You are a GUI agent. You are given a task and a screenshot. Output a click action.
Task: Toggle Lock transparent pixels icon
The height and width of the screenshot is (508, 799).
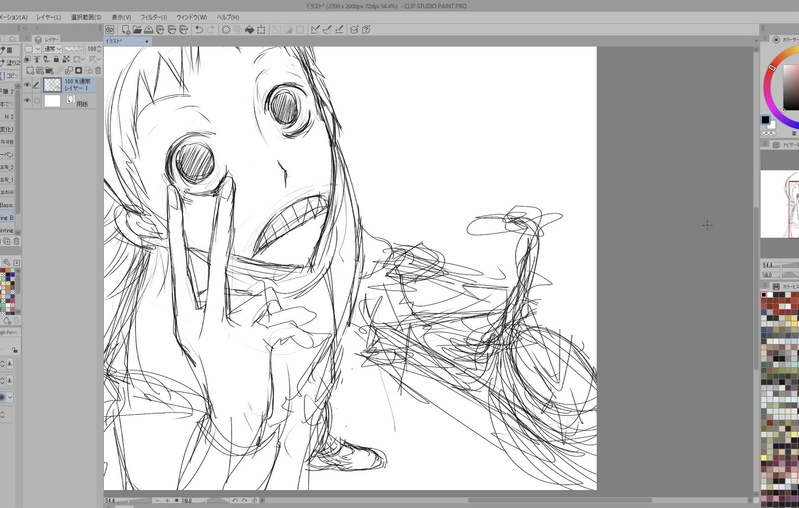click(66, 59)
